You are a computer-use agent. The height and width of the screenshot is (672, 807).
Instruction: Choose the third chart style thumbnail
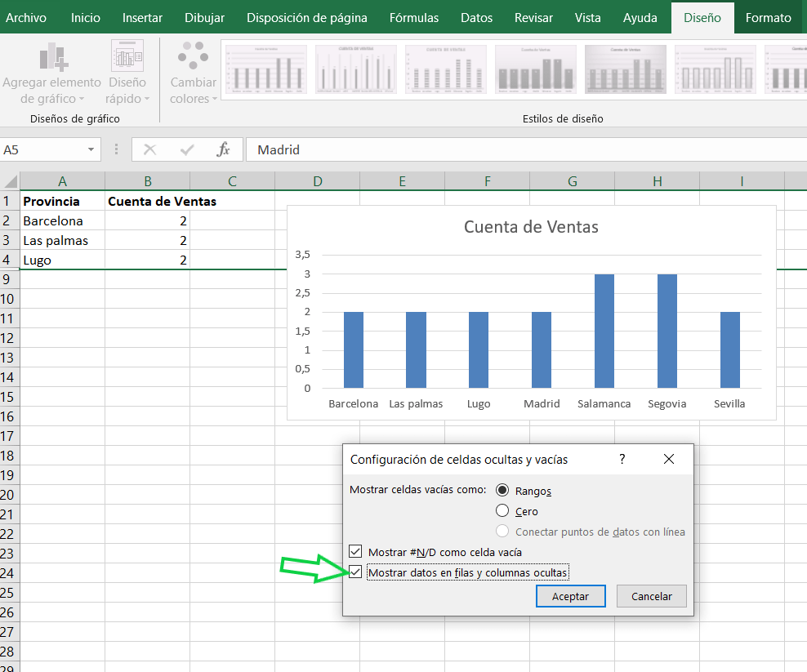446,69
